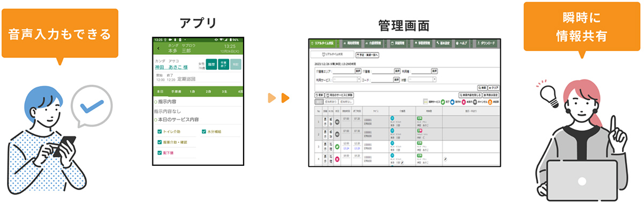644x204 pixels.
Task: Click 選択 button next to コード field
Action: (x=396, y=79)
